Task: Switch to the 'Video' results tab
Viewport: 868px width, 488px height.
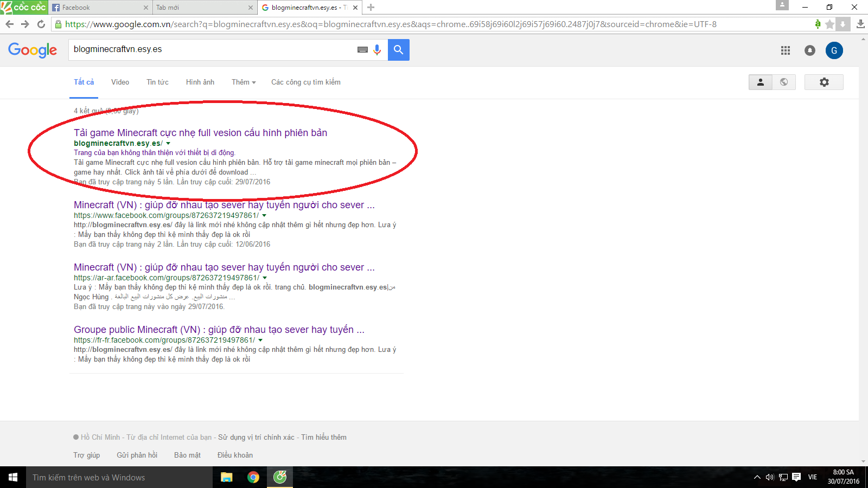Action: [x=120, y=82]
